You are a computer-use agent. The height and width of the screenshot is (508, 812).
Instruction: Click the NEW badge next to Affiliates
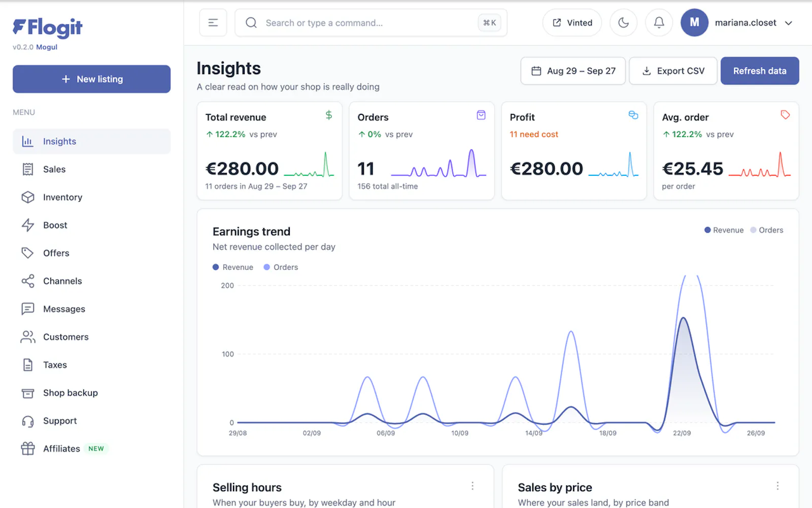click(96, 449)
